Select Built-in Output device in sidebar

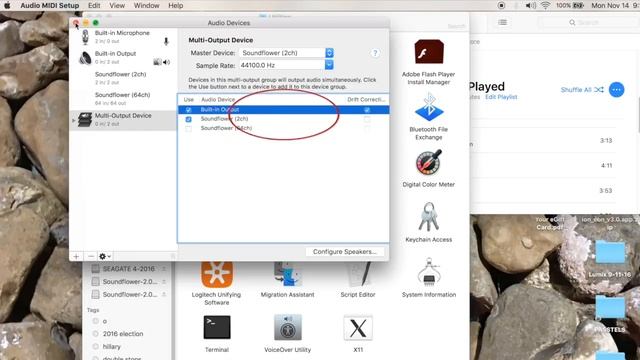click(122, 58)
